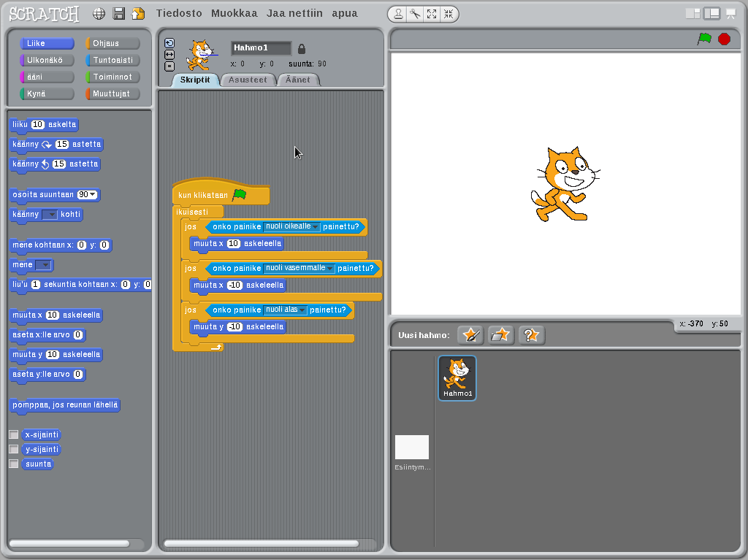The image size is (748, 560).
Task: Save project with the floppy disk icon
Action: 118,13
